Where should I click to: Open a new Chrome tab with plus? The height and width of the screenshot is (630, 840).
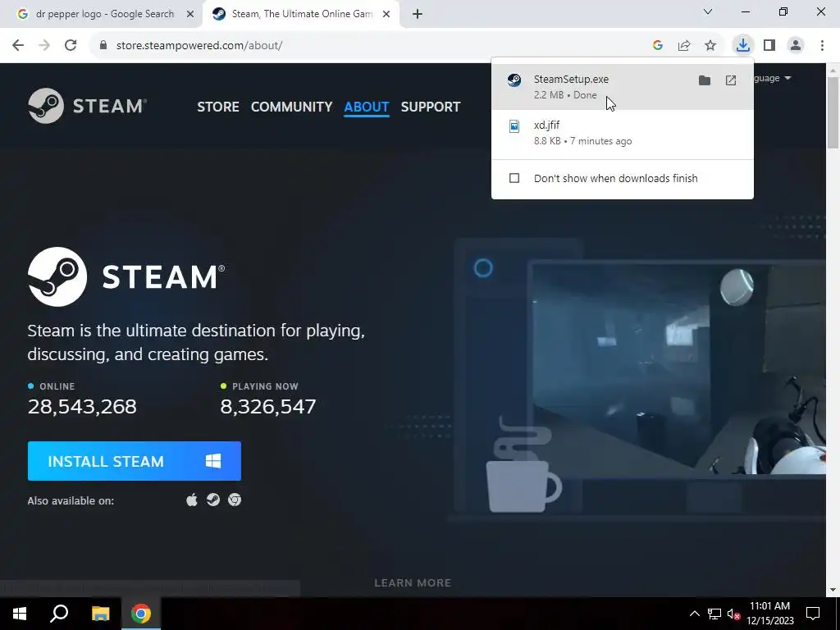418,14
